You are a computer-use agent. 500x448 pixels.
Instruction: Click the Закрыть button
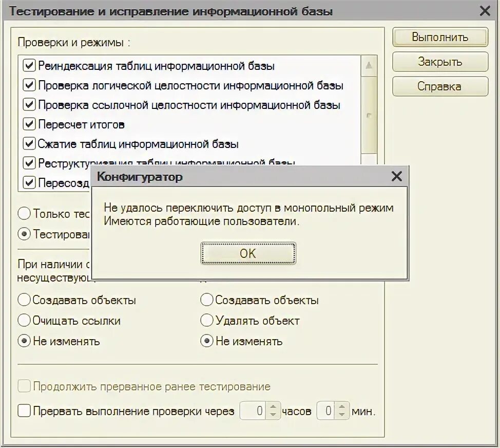pyautogui.click(x=440, y=62)
